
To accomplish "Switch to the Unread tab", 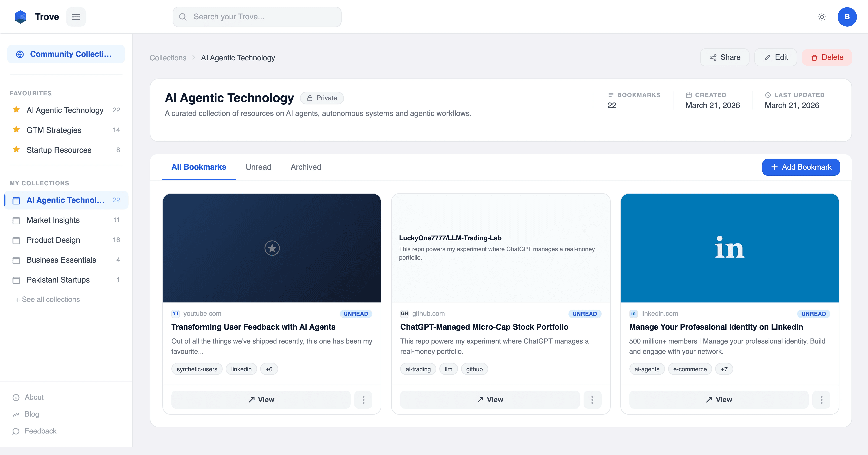I will (258, 167).
